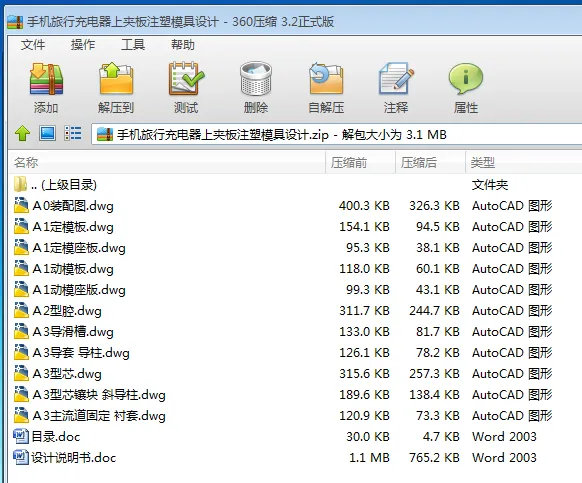Select the '.. (上级目录)' row text
The width and height of the screenshot is (582, 483).
pos(64,185)
